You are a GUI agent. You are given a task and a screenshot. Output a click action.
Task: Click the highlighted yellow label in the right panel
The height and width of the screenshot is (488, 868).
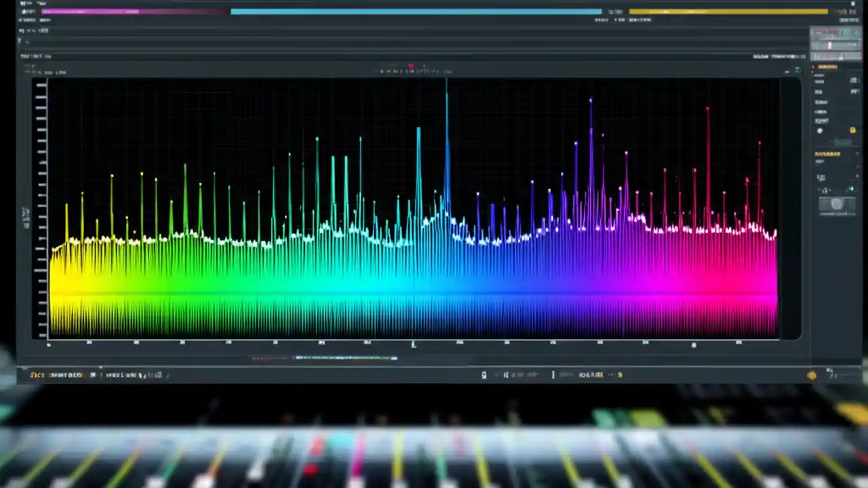[829, 67]
